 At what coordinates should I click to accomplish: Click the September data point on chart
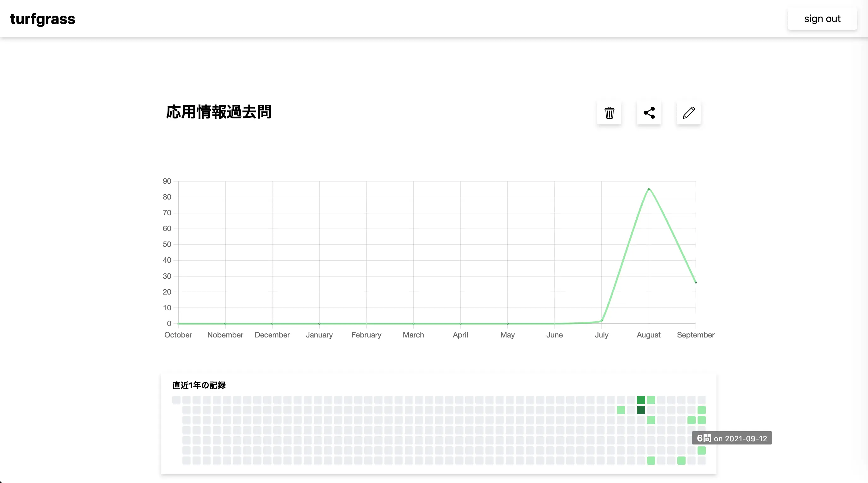[695, 283]
